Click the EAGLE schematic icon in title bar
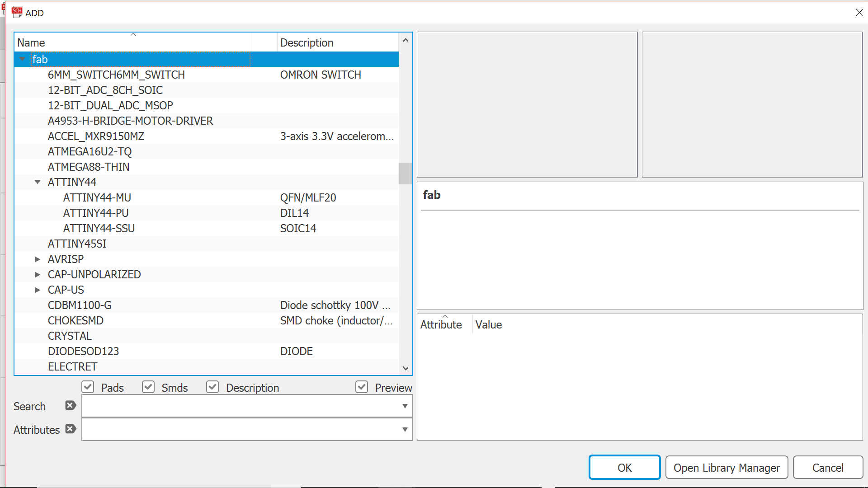Screen dimensions: 868x488 coord(17,12)
